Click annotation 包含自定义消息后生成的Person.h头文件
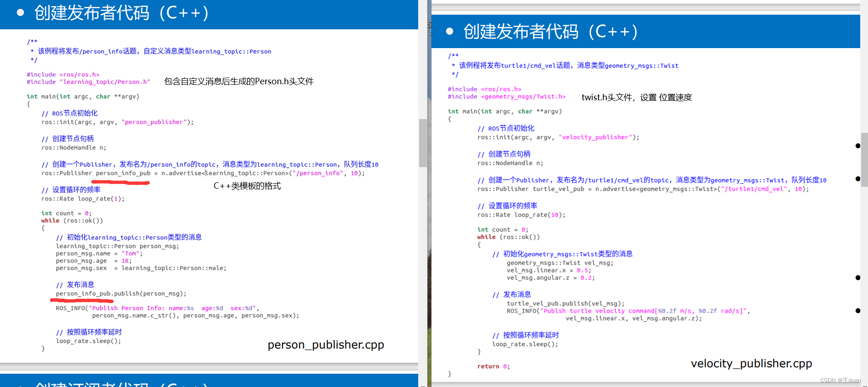The height and width of the screenshot is (387, 868). 239,82
